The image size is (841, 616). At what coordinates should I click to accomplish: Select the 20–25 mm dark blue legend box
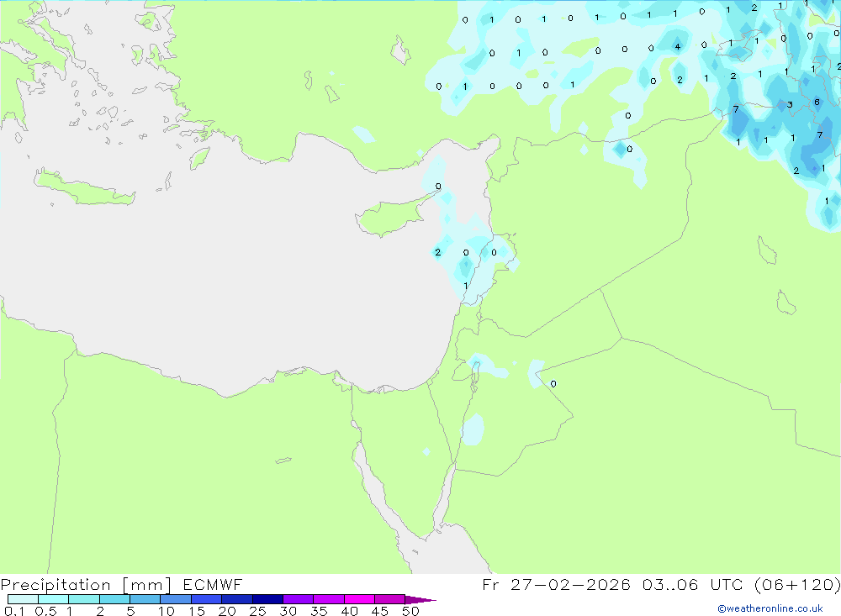[x=236, y=599]
